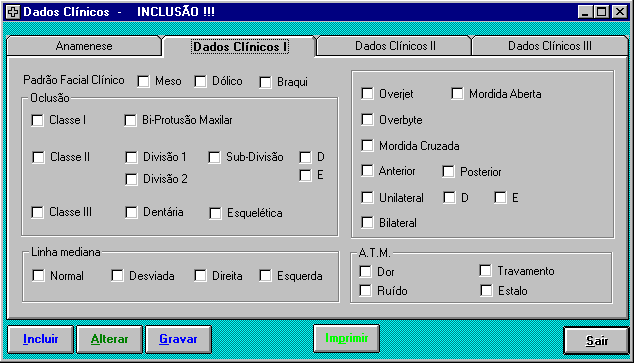634x363 pixels.
Task: Tick the Estalo checkbox
Action: (x=486, y=291)
